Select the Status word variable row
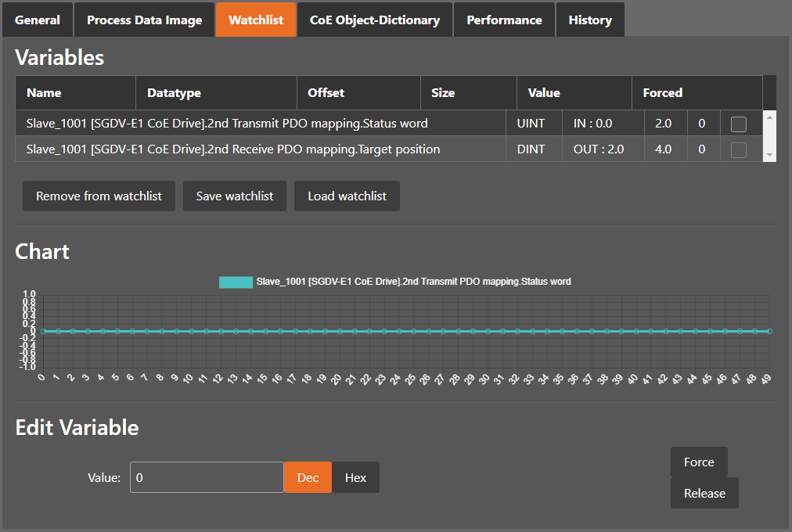The width and height of the screenshot is (792, 532). [258, 123]
